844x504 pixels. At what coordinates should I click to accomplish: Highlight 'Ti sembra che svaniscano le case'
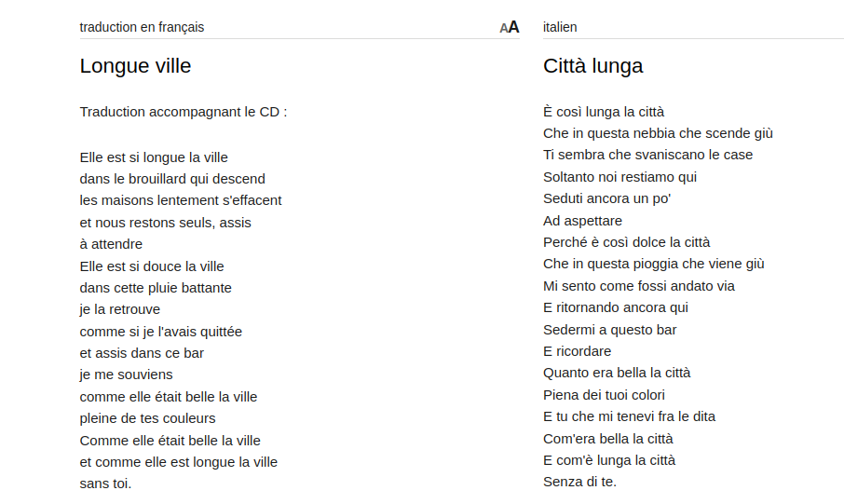point(647,155)
